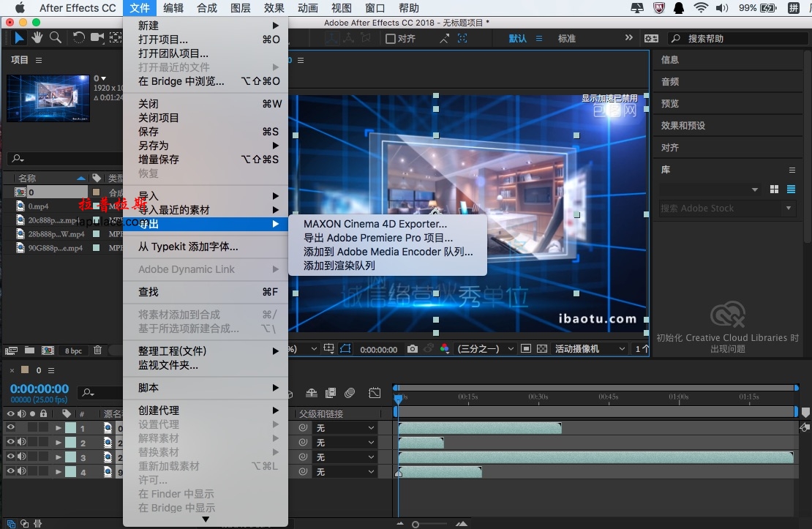Screen dimensions: 812x529
Task: Select the Rotation tool
Action: click(78, 37)
